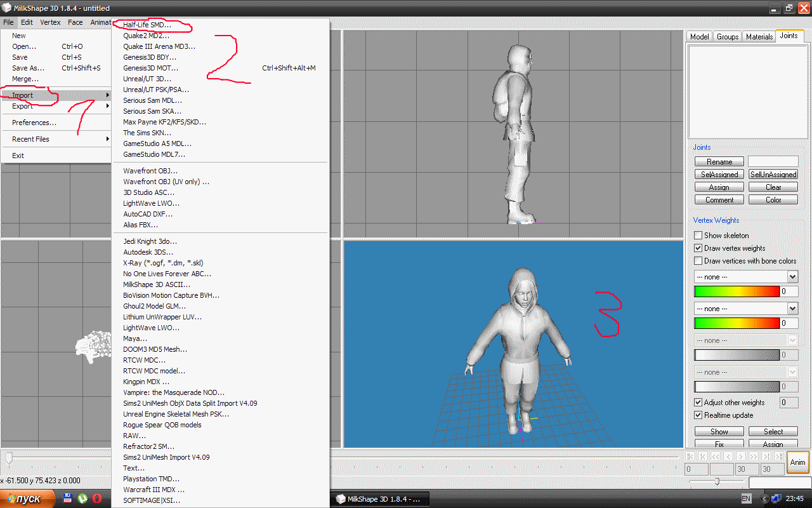
Task: Click the fast forward (>>) button
Action: [754, 456]
